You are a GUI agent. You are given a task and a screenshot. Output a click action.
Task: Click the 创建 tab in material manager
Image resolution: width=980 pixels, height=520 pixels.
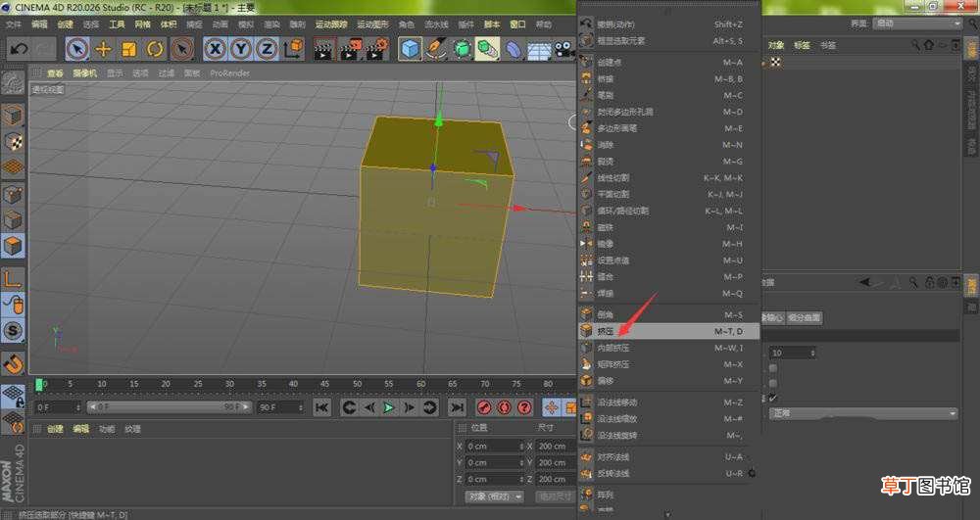pyautogui.click(x=56, y=429)
